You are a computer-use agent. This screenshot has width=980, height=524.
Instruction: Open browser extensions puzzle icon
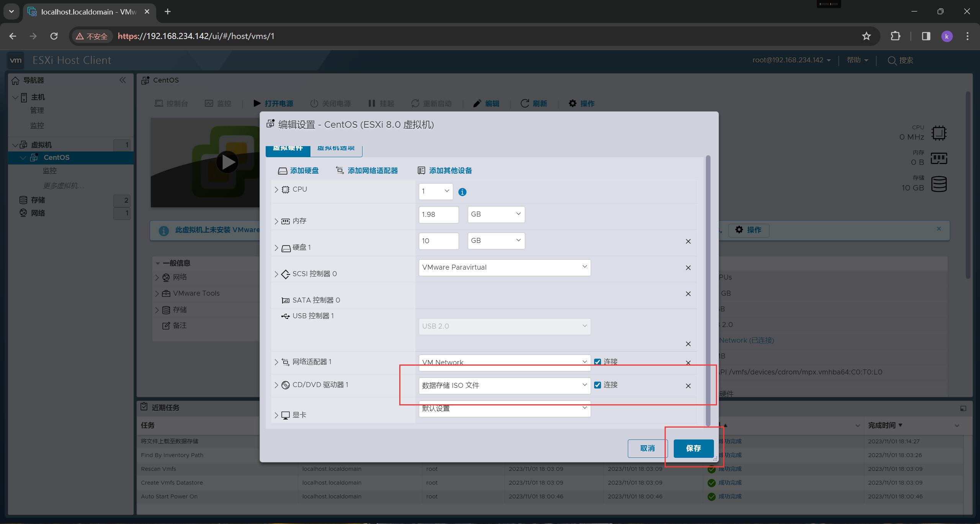(x=895, y=36)
